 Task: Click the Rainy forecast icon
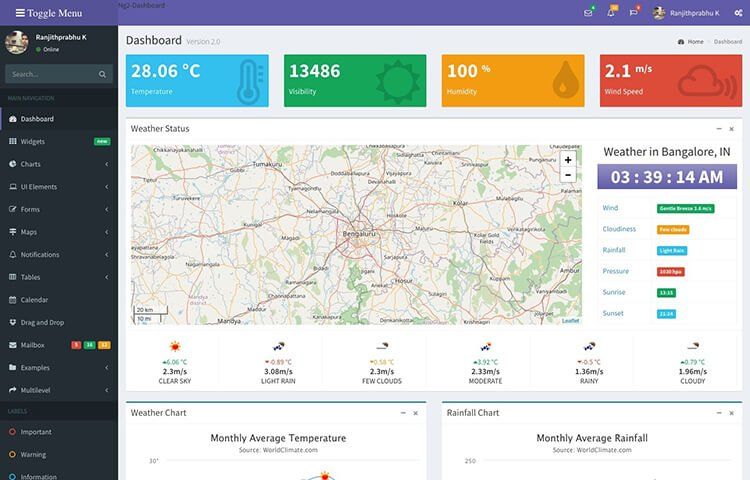click(589, 346)
